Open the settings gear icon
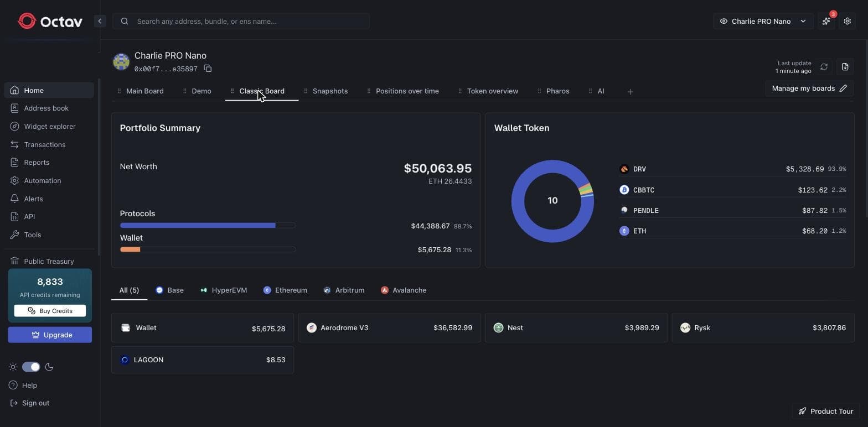Image resolution: width=868 pixels, height=427 pixels. (847, 21)
